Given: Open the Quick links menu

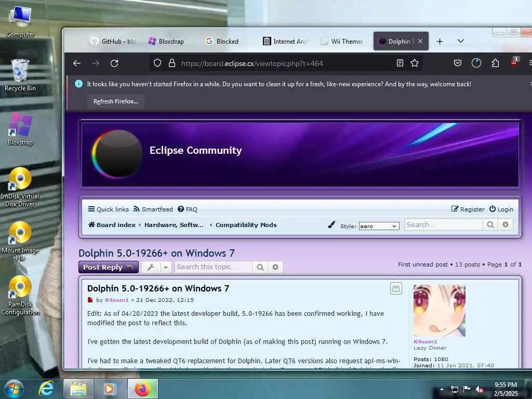Looking at the screenshot, I should (x=108, y=209).
